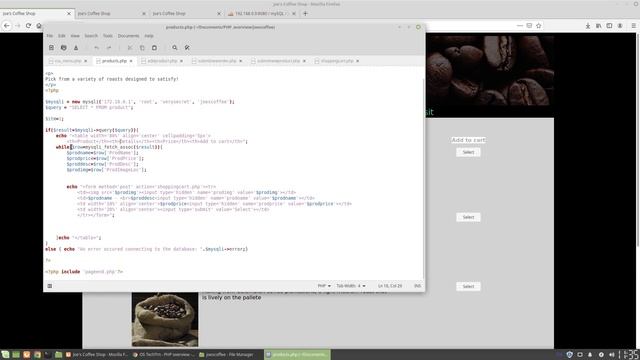Open the Mint start menu on taskbar
This screenshot has height=360, width=640.
pyautogui.click(x=5, y=355)
